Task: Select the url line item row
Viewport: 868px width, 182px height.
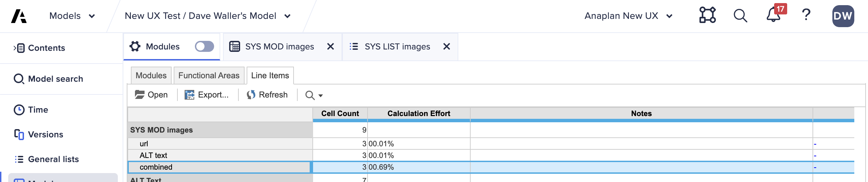Action: click(x=220, y=144)
